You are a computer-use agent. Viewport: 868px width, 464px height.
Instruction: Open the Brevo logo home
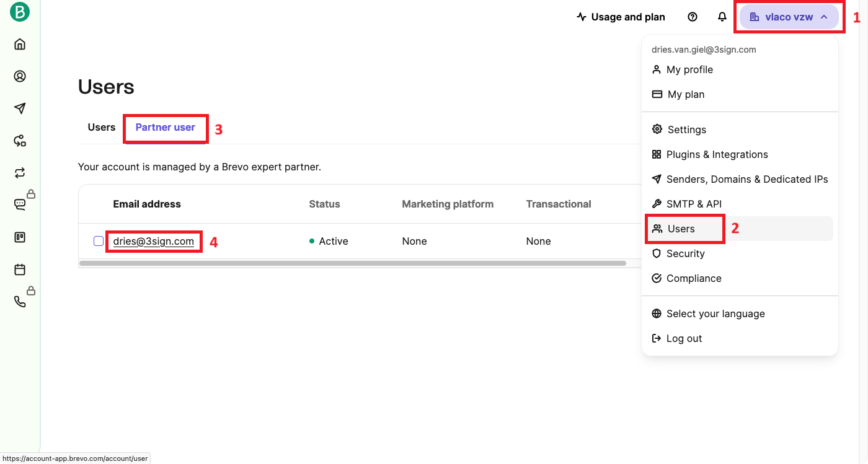coord(20,12)
